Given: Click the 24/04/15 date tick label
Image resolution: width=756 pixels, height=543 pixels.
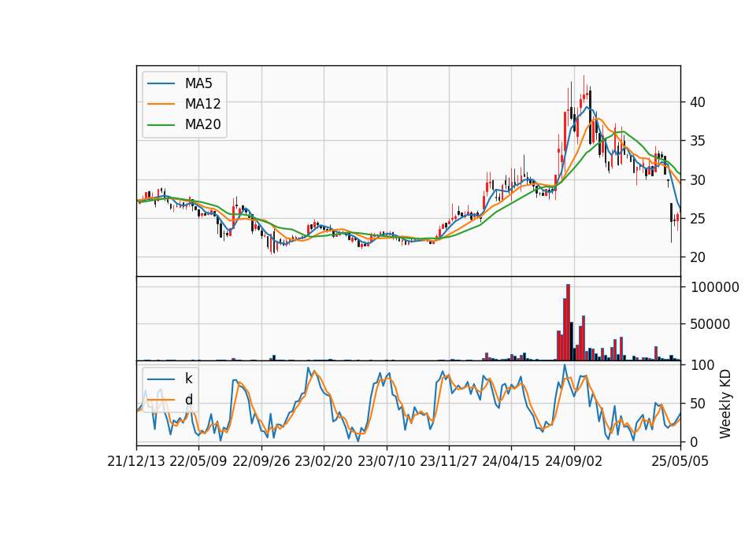Looking at the screenshot, I should (511, 461).
